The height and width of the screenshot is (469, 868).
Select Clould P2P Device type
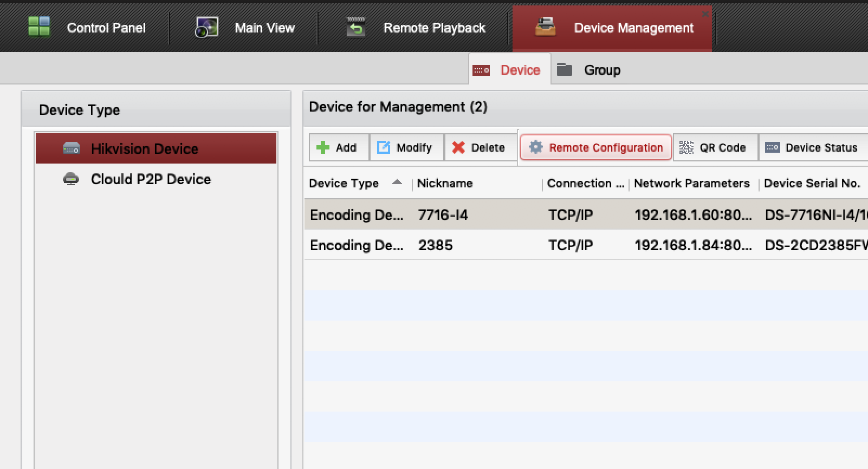click(x=151, y=179)
